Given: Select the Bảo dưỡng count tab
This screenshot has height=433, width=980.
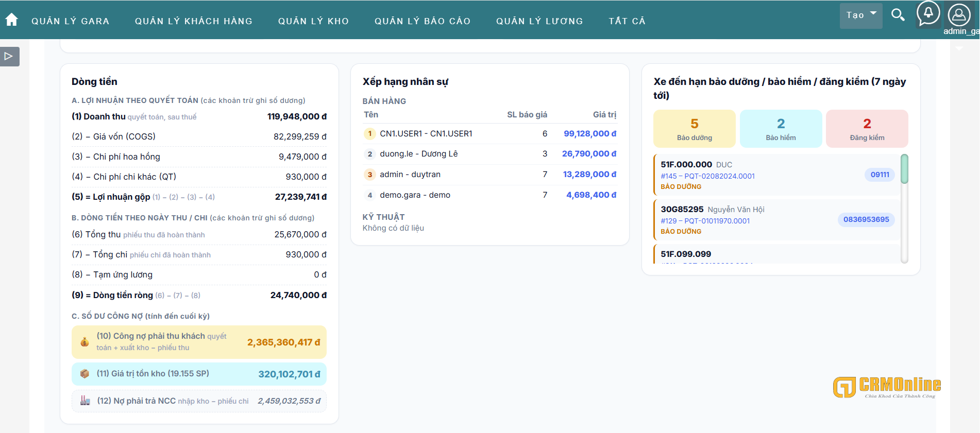Looking at the screenshot, I should click(695, 129).
